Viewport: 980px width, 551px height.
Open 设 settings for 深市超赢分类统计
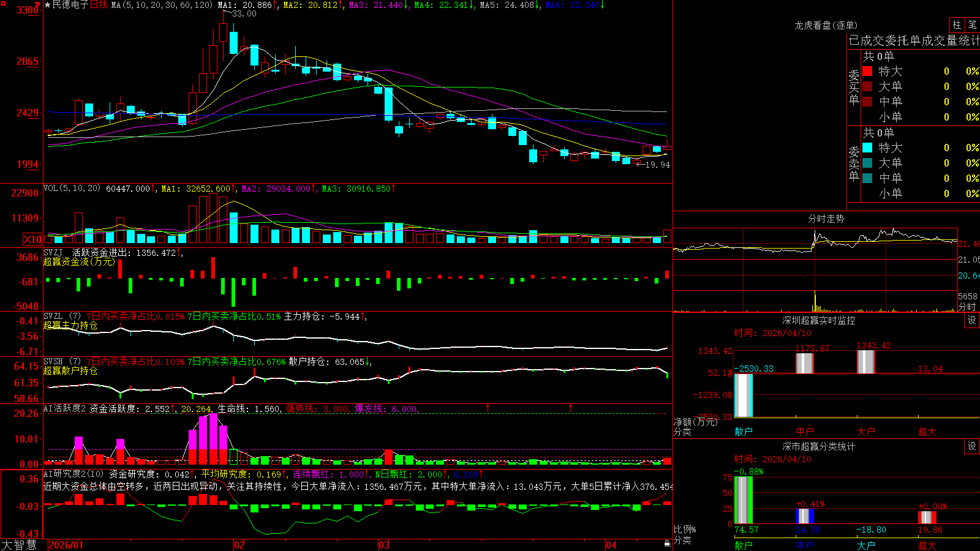[972, 446]
